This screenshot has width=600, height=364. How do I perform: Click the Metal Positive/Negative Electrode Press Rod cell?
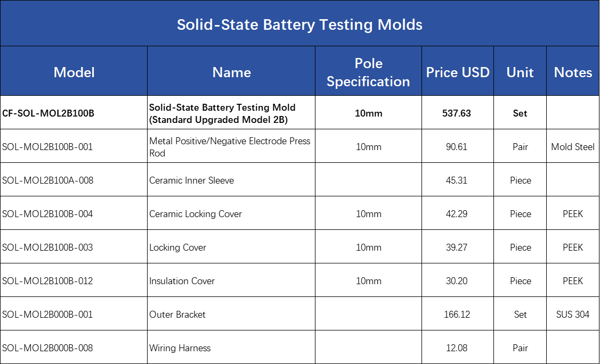[x=231, y=146]
